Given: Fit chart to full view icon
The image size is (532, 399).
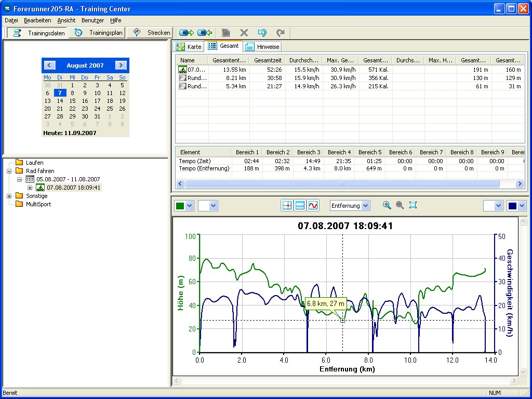Looking at the screenshot, I should [x=413, y=205].
